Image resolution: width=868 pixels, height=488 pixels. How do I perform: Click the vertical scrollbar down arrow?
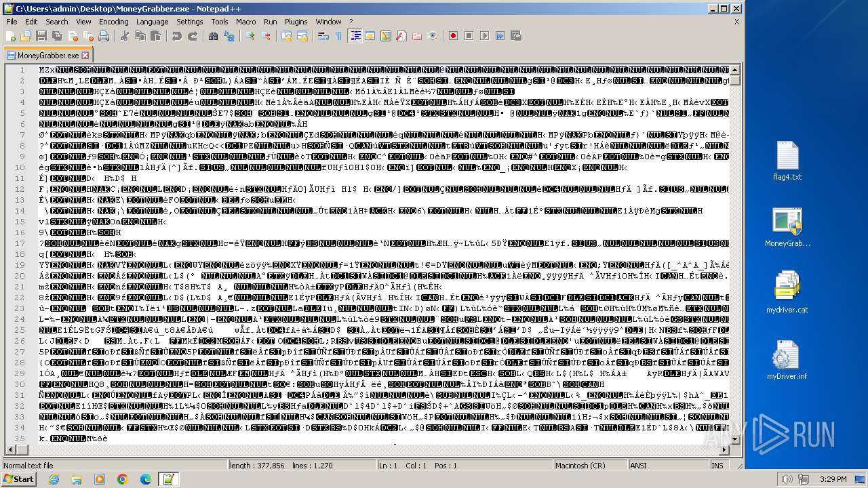coord(735,441)
